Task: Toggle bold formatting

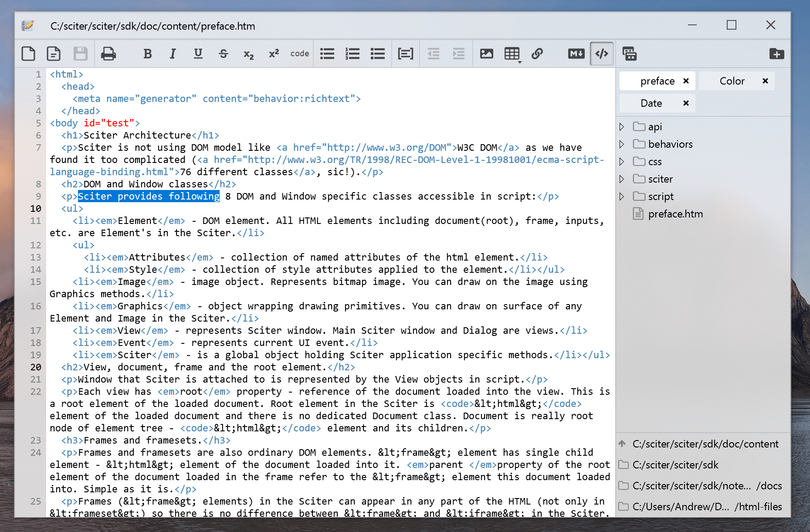Action: pyautogui.click(x=148, y=54)
